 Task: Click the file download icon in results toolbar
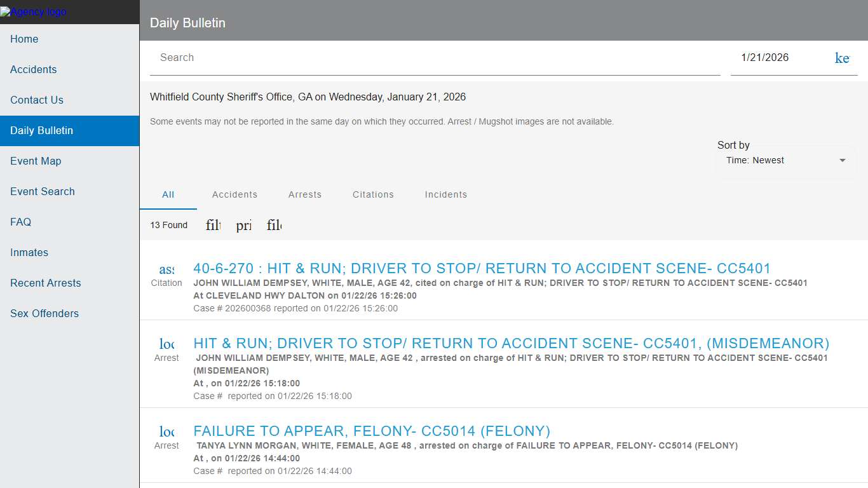click(275, 225)
